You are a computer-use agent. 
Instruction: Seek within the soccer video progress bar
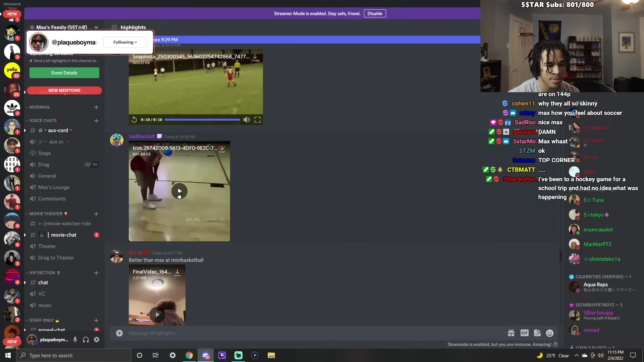[202, 120]
